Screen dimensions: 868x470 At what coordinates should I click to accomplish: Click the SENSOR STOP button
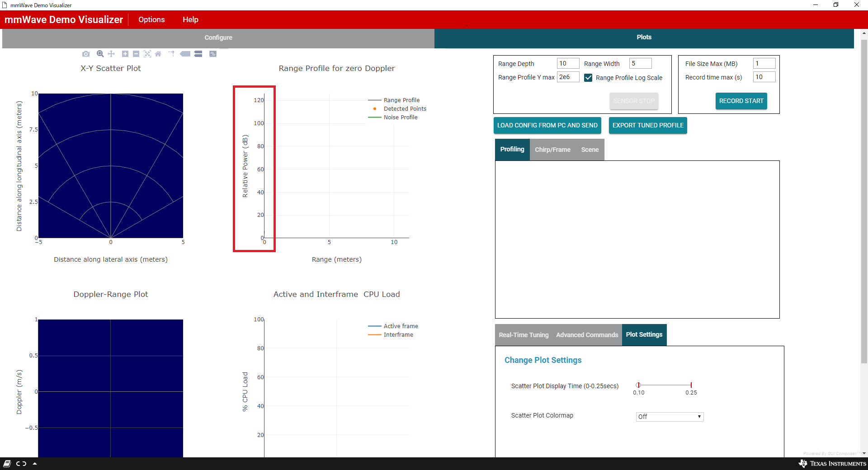[634, 101]
